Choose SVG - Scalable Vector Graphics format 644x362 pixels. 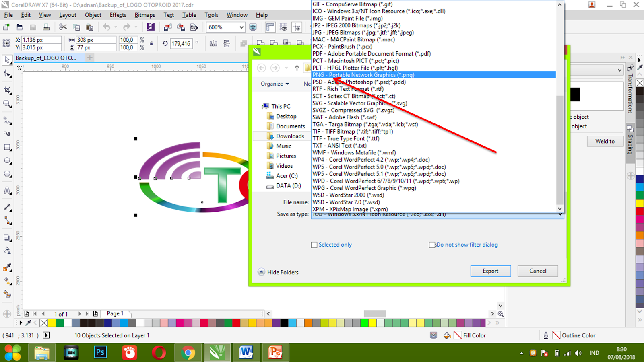pyautogui.click(x=434, y=103)
